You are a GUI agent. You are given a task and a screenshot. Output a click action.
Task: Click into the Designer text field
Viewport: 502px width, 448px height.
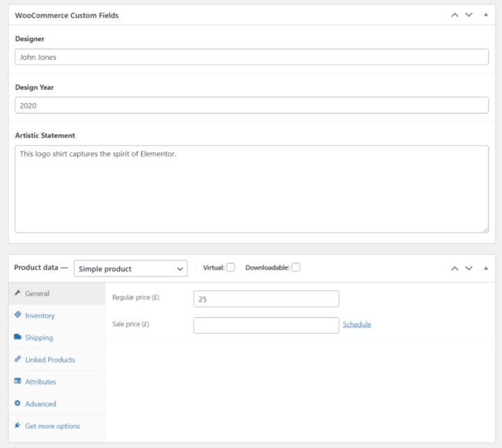(x=251, y=57)
